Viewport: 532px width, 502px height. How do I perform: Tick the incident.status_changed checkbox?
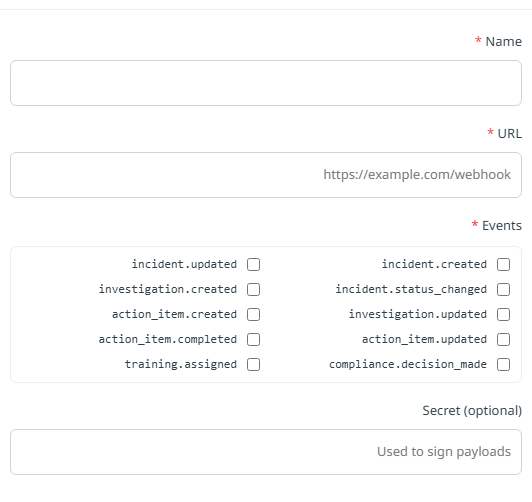pyautogui.click(x=504, y=290)
